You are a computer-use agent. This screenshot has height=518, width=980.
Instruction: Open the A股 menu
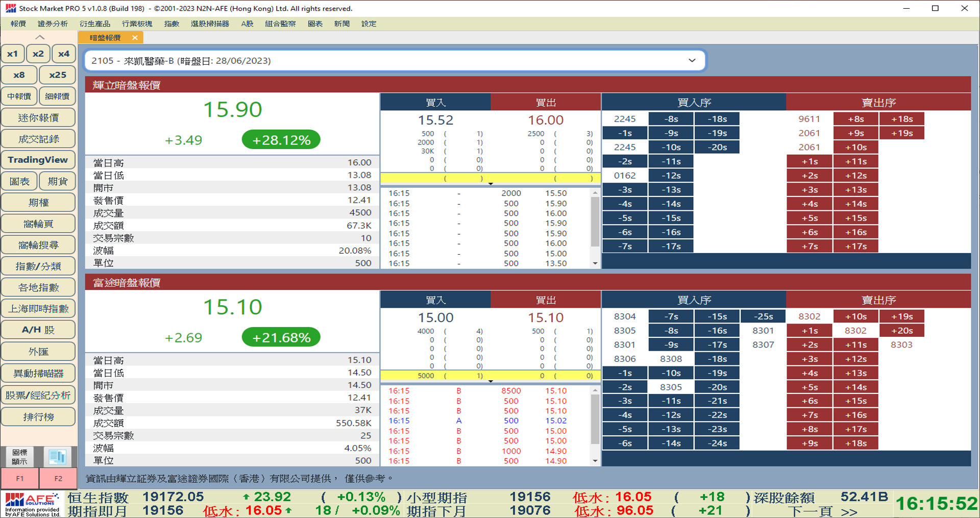(x=247, y=24)
